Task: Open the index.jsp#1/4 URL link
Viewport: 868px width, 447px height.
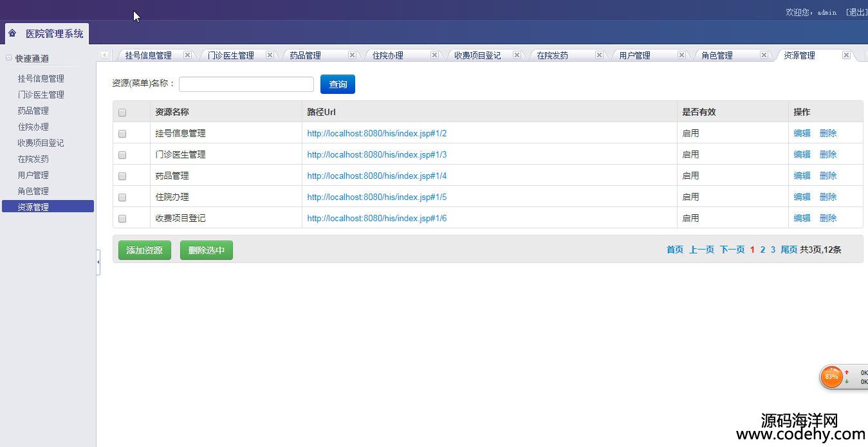Action: (x=377, y=176)
